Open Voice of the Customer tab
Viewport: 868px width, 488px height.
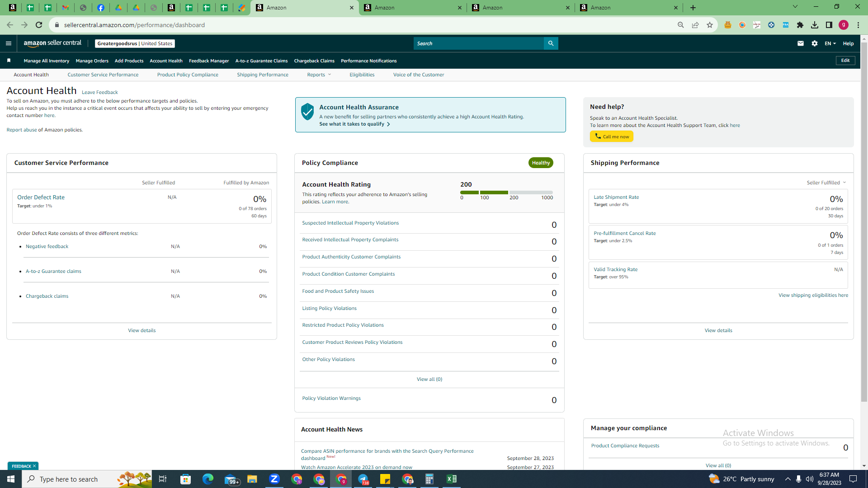point(419,75)
